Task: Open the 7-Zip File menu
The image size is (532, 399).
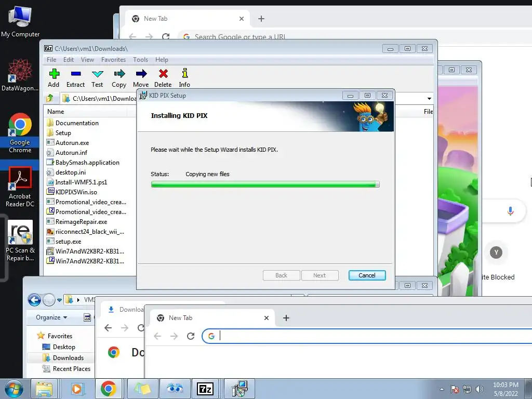Action: [51, 60]
